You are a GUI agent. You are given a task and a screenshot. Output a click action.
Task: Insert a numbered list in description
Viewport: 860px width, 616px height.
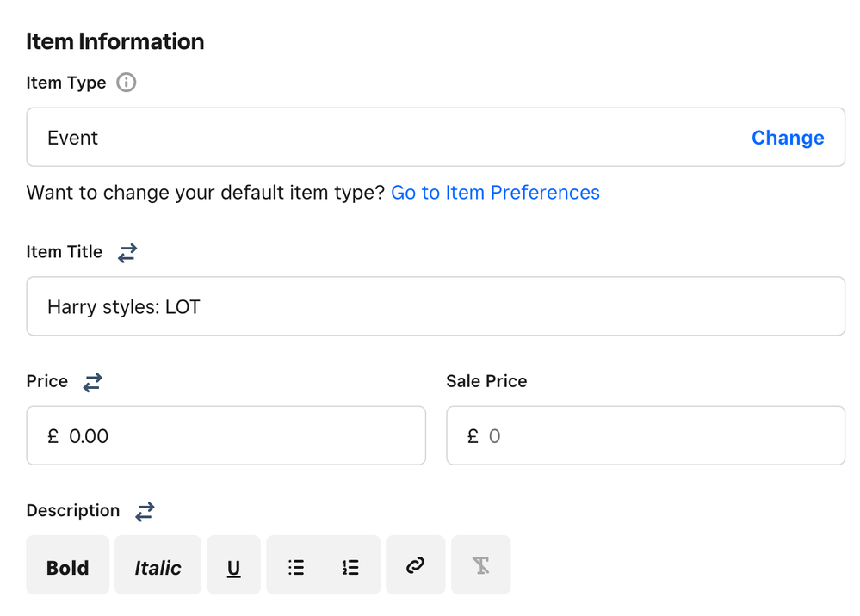[x=350, y=567]
